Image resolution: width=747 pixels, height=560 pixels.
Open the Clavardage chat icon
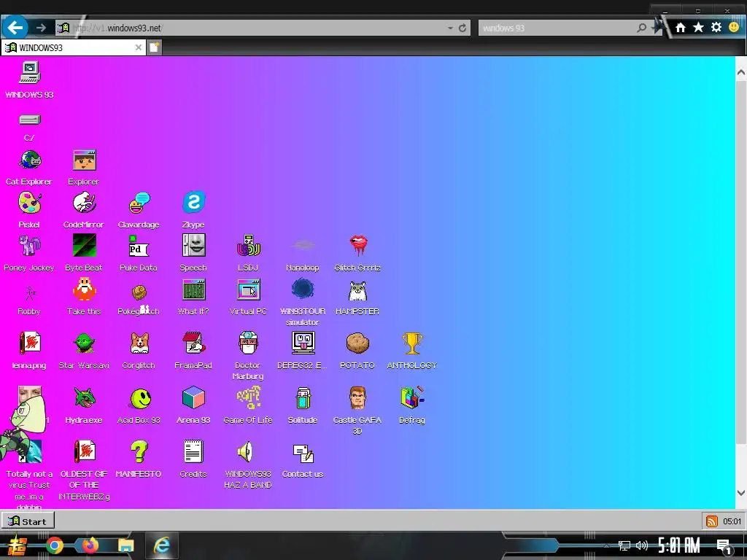[x=139, y=203]
